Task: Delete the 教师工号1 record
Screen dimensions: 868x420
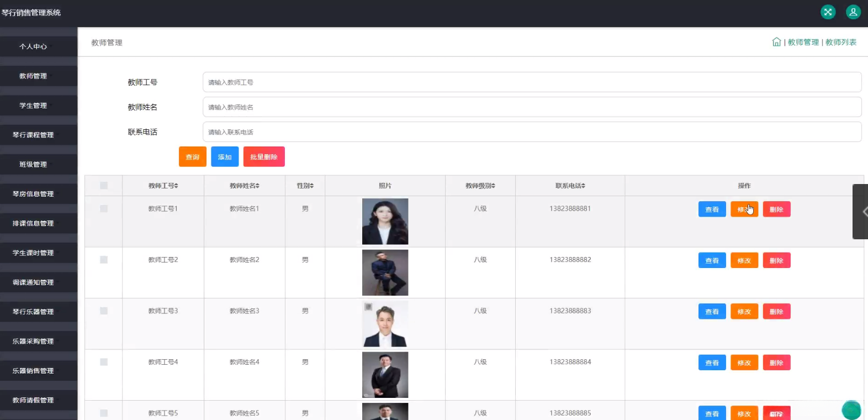Action: (x=777, y=209)
